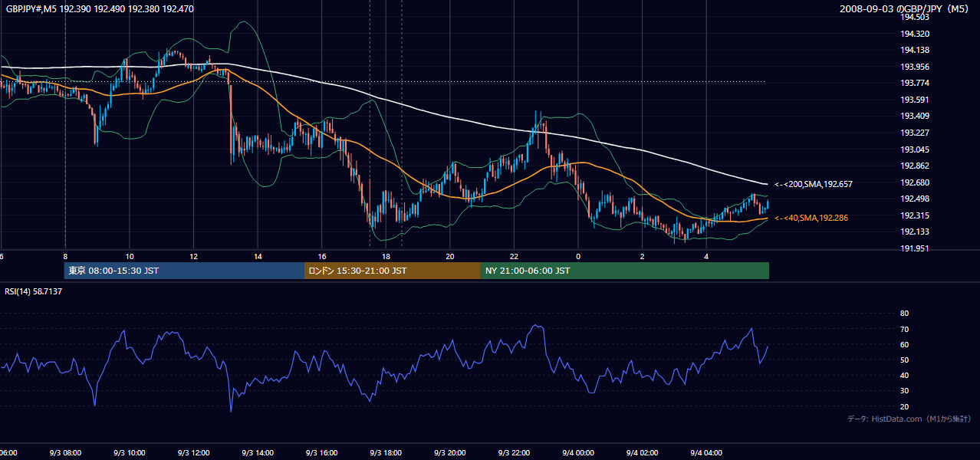
Task: Click the 192.315 price axis label
Action: click(x=914, y=215)
